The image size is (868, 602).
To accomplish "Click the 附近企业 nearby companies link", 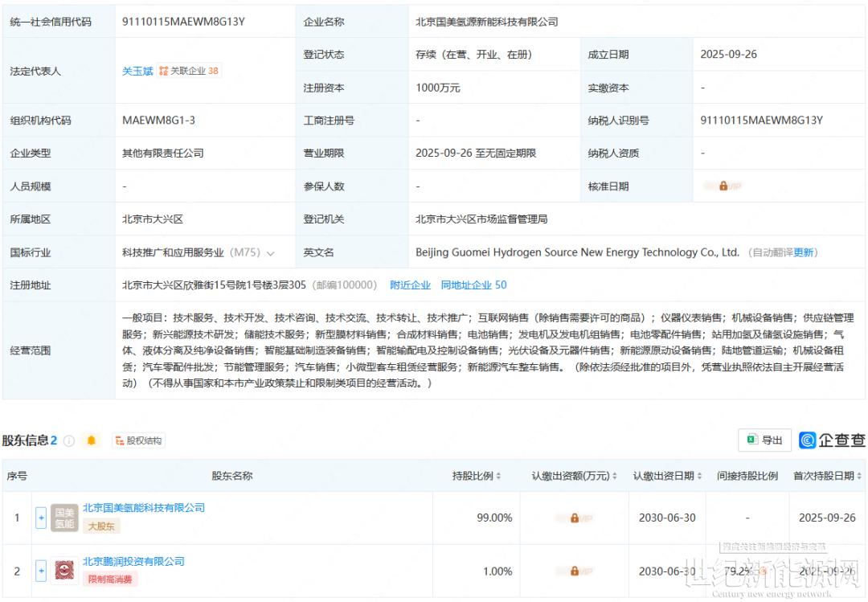I will (410, 285).
